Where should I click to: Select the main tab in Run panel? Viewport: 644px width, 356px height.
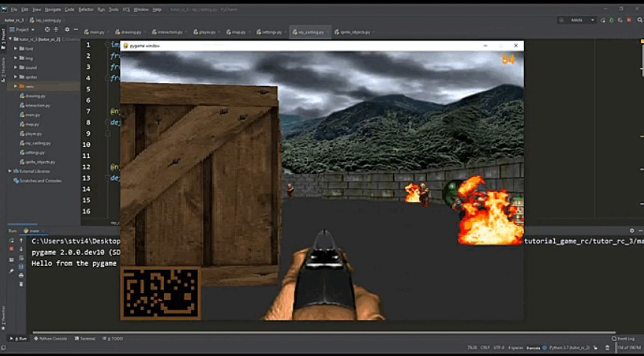(34, 231)
